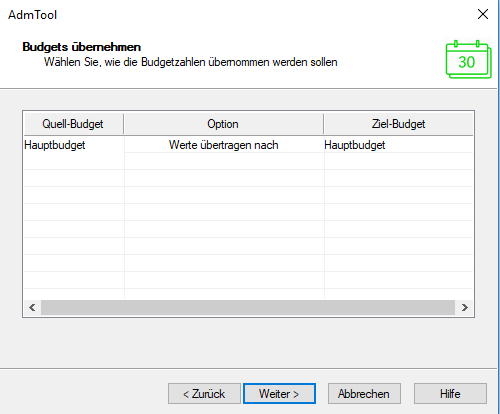Open the 'Werte übertragen nach' option cell
The image size is (500, 414).
click(224, 145)
